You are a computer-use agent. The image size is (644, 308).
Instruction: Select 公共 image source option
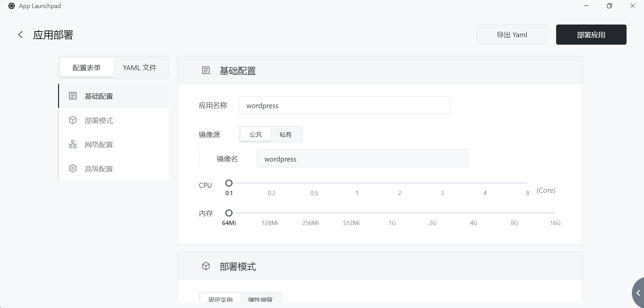point(256,134)
